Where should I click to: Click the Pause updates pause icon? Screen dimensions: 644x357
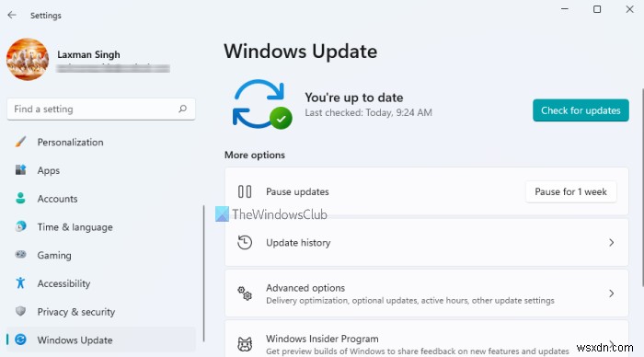[x=245, y=192]
